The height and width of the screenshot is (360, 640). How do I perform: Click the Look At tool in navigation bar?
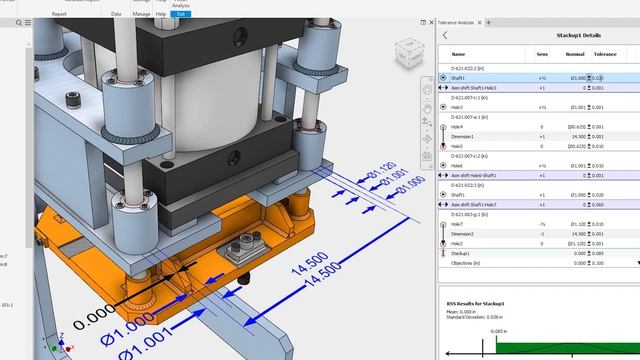(x=427, y=156)
